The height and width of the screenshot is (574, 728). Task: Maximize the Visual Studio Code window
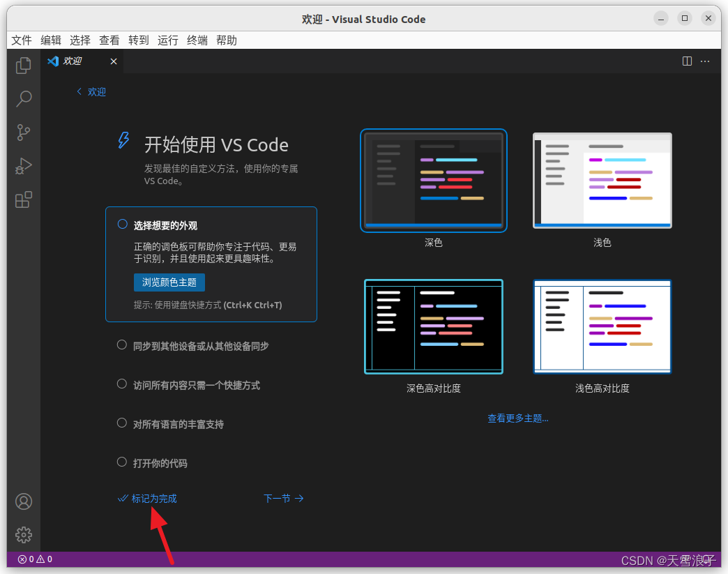tap(684, 19)
